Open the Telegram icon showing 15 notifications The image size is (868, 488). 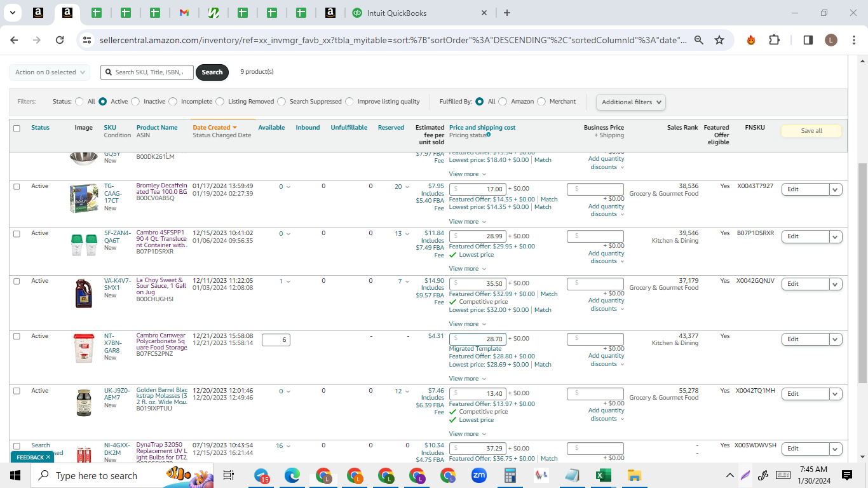tap(262, 475)
